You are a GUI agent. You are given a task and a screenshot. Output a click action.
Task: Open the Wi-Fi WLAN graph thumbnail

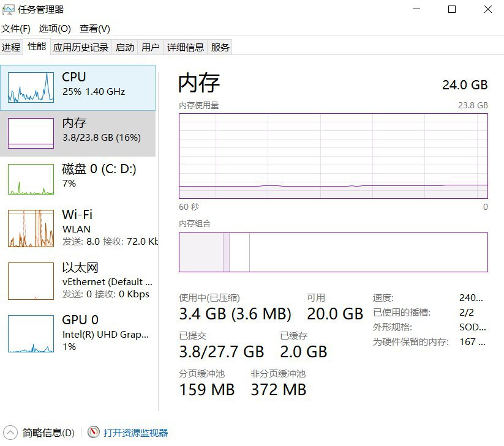[x=31, y=229]
